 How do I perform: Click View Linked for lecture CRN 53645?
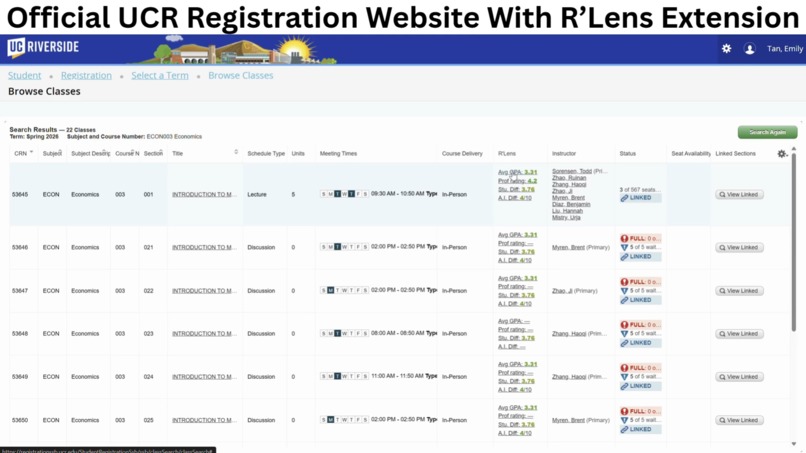pos(739,194)
